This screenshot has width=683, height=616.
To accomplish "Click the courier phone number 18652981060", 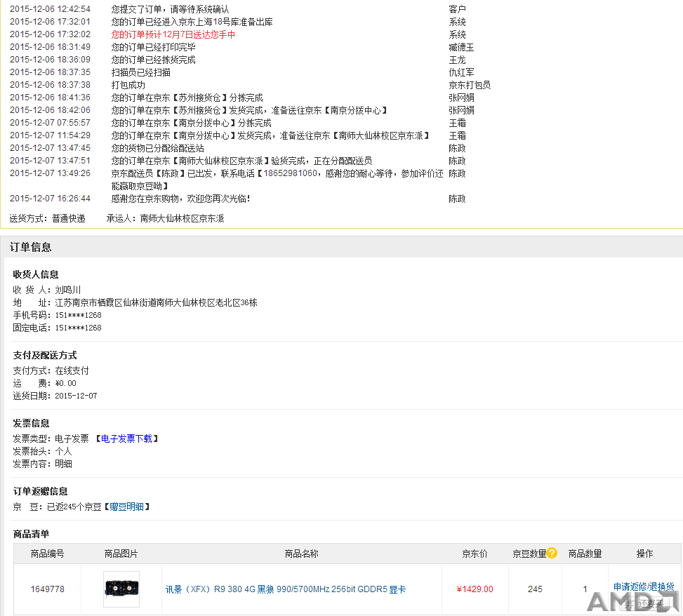I will point(291,173).
